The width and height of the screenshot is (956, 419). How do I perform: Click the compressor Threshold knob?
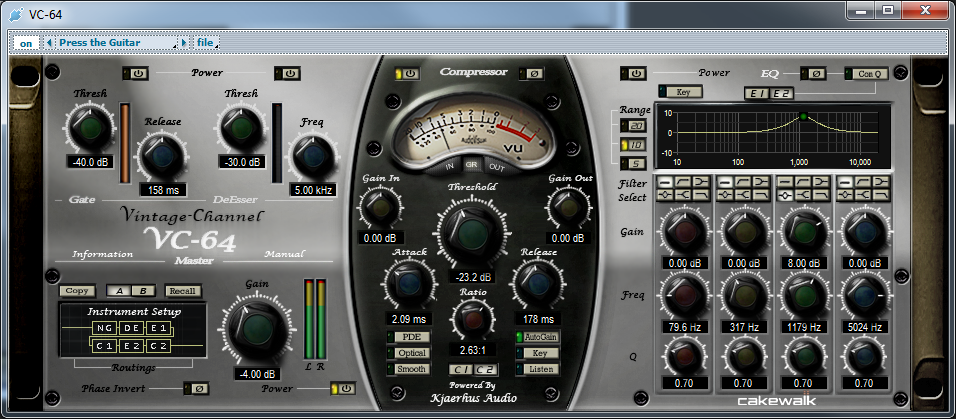point(471,232)
